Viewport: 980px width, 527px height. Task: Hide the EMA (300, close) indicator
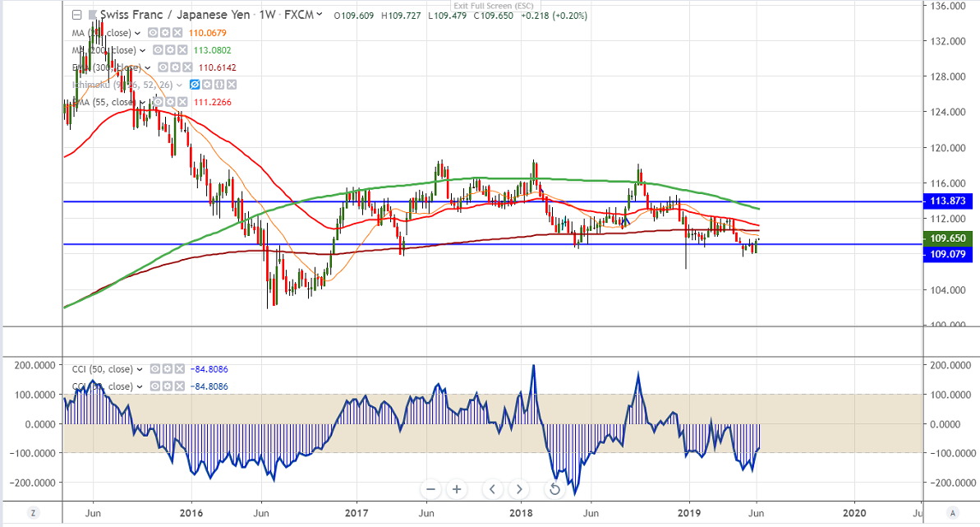[x=163, y=67]
